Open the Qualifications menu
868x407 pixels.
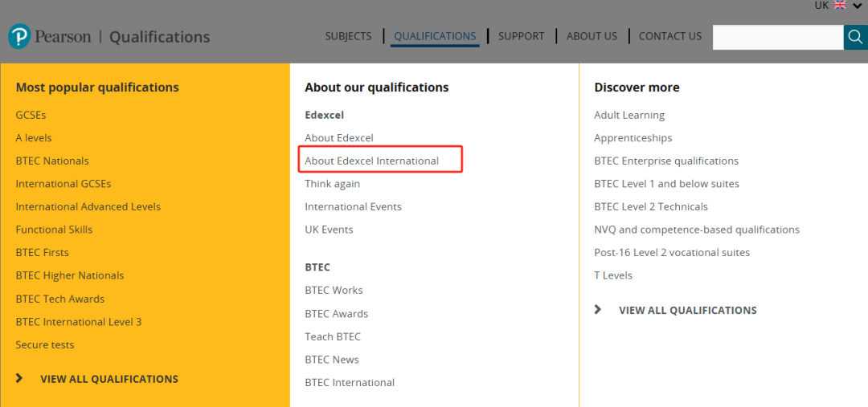coord(435,36)
